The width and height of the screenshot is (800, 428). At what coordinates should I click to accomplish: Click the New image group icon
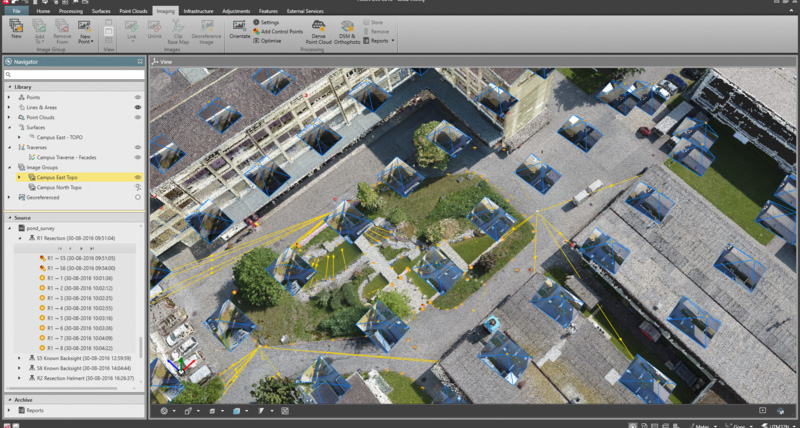[x=15, y=26]
